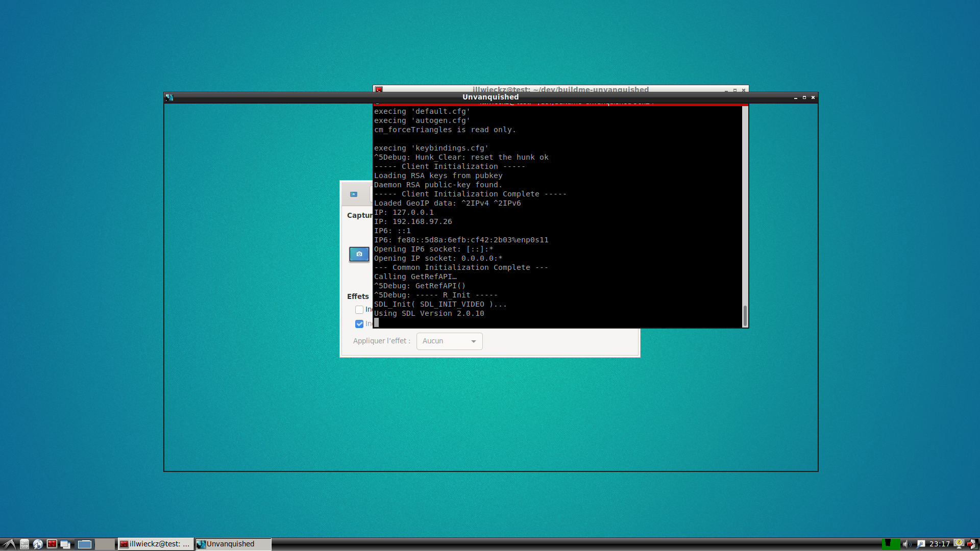Open the volume speaker tray icon
The height and width of the screenshot is (551, 980).
(x=906, y=544)
